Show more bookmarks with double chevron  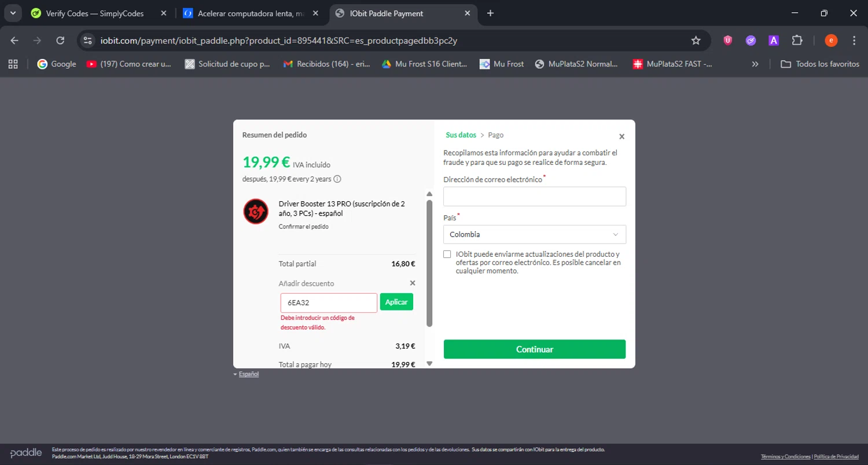coord(755,64)
